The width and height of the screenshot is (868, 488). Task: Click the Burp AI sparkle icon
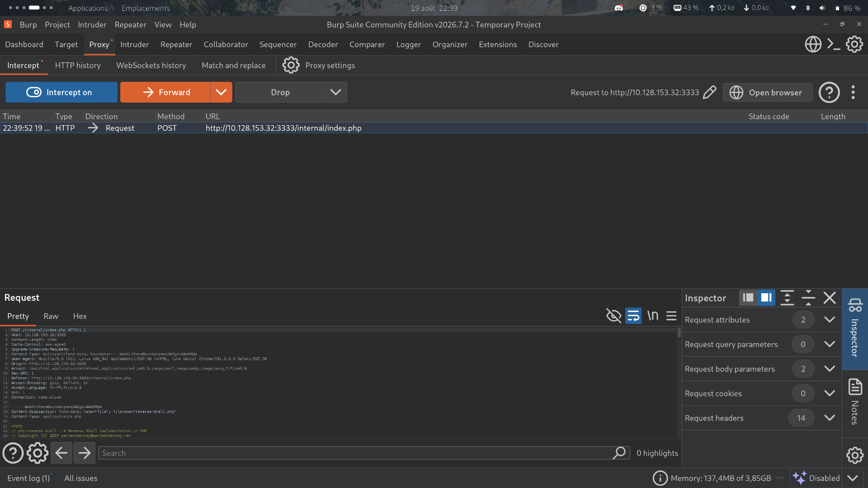tap(799, 478)
